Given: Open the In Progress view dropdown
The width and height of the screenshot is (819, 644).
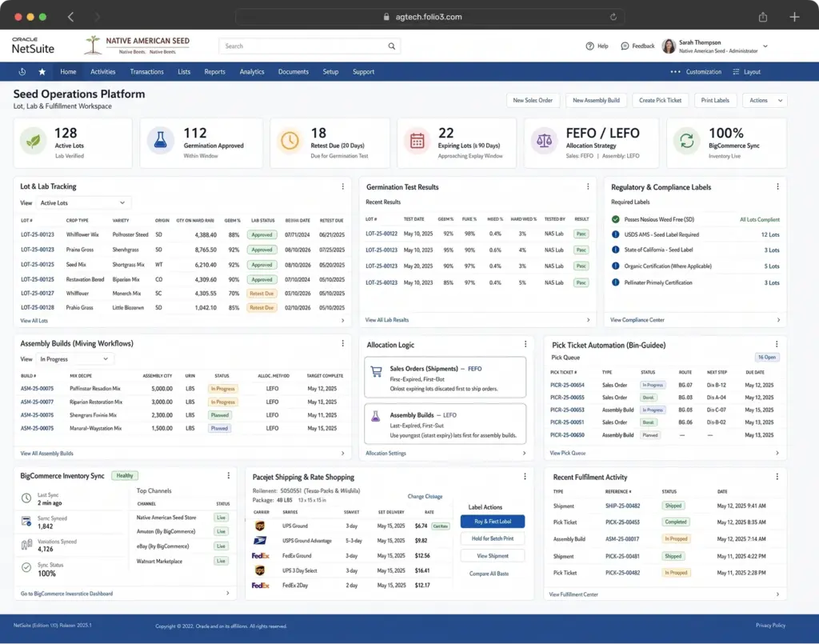Looking at the screenshot, I should pos(74,359).
